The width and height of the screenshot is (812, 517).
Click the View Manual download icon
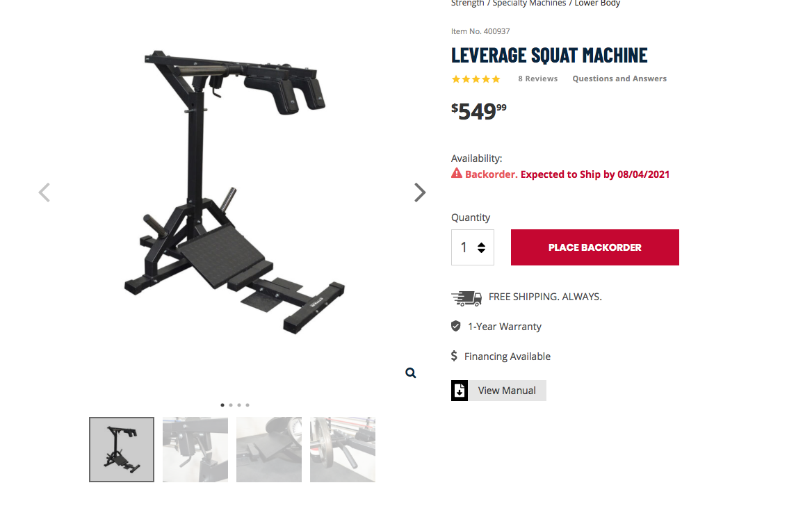pyautogui.click(x=460, y=391)
